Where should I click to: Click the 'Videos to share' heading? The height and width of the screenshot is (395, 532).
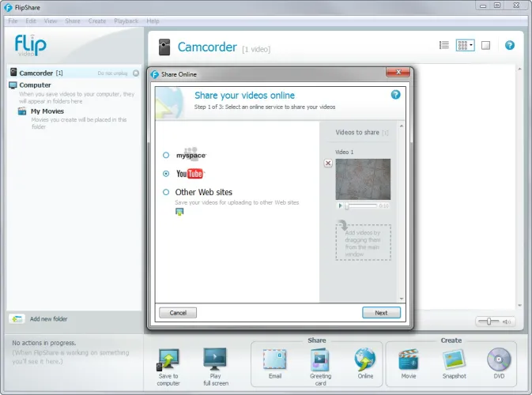pos(357,133)
